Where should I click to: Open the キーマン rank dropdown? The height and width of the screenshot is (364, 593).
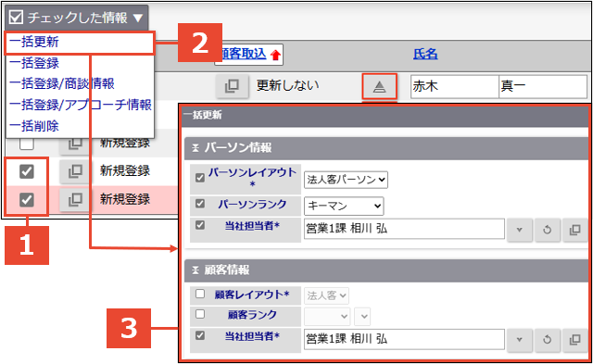pyautogui.click(x=344, y=206)
